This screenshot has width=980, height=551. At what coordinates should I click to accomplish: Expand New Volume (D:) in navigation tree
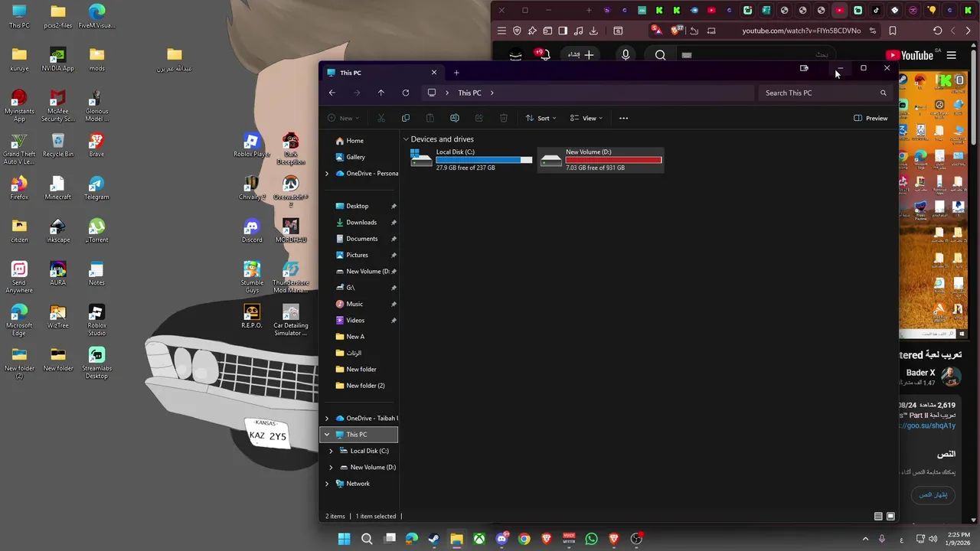click(331, 468)
